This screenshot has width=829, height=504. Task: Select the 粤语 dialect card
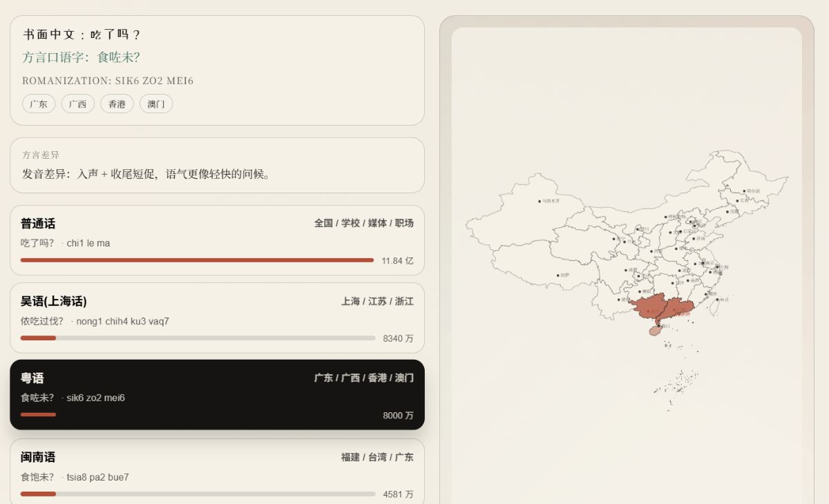pyautogui.click(x=217, y=394)
